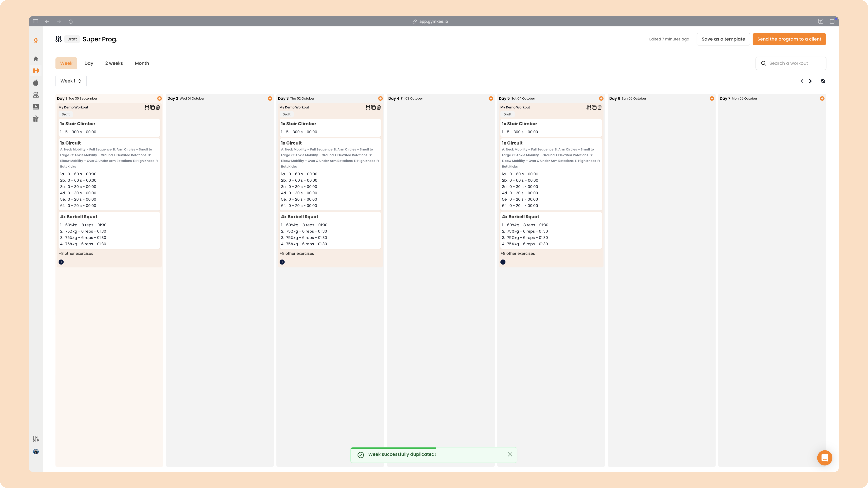Click the Super Prog. program title
The width and height of the screenshot is (868, 488).
pos(100,39)
